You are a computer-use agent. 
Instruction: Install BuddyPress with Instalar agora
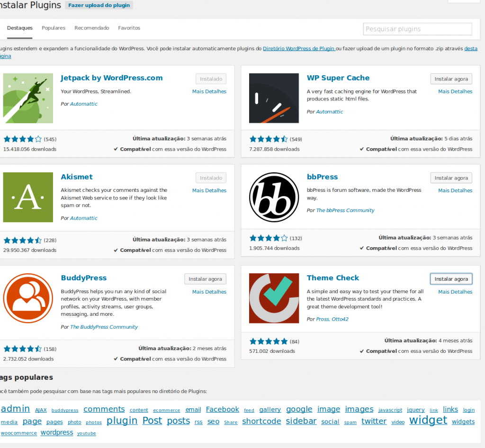click(x=205, y=279)
